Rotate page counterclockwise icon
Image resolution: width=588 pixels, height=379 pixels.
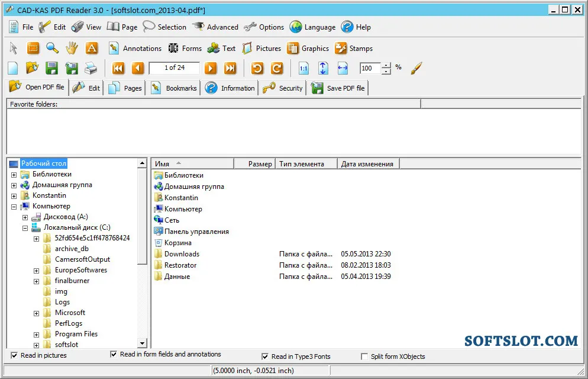tap(257, 68)
